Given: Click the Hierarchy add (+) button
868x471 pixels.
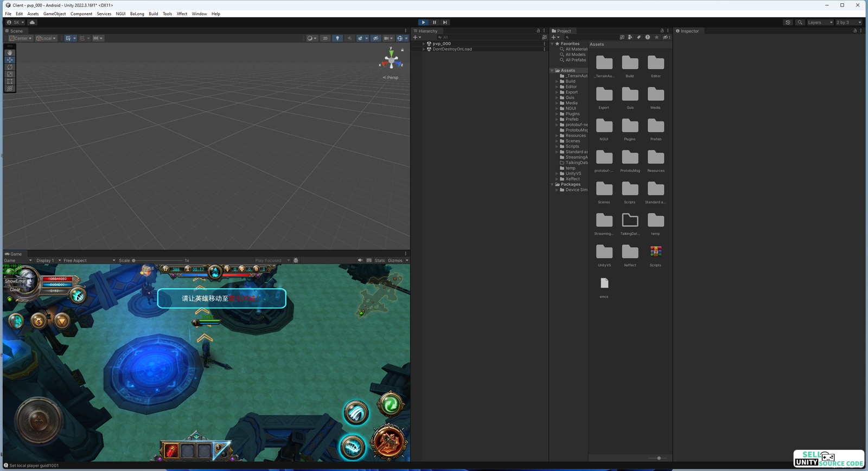Looking at the screenshot, I should tap(416, 37).
